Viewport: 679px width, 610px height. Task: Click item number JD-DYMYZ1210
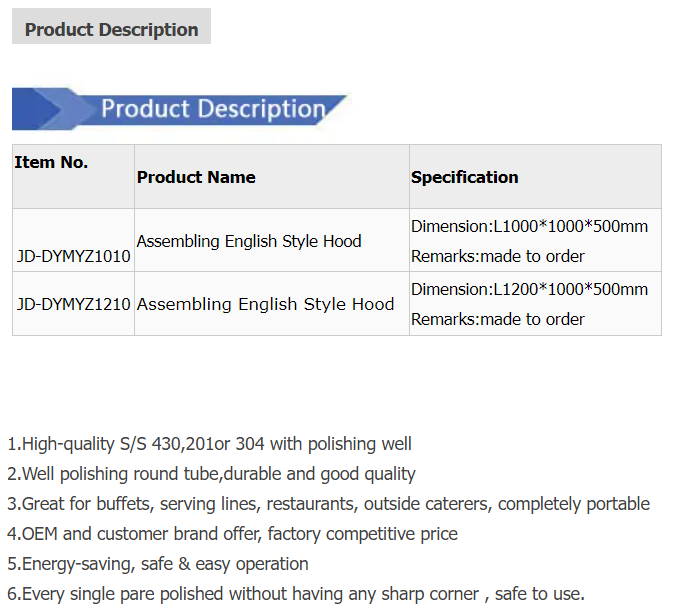click(x=73, y=304)
